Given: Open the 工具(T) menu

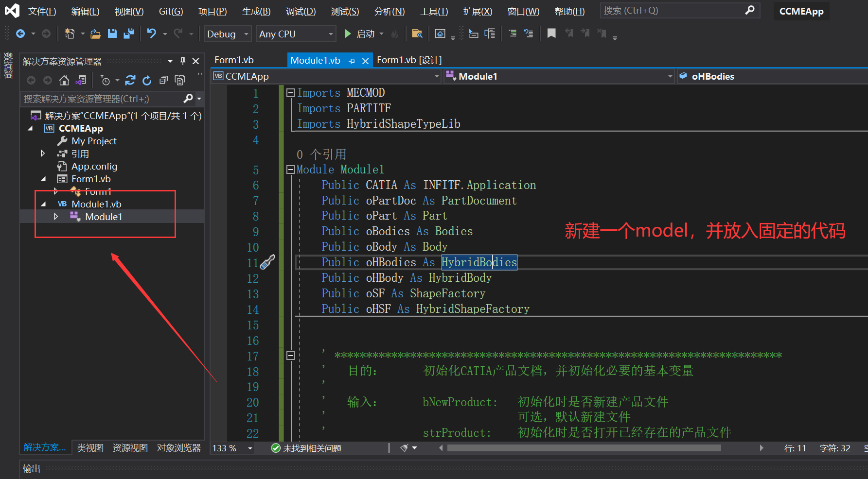Looking at the screenshot, I should (434, 11).
